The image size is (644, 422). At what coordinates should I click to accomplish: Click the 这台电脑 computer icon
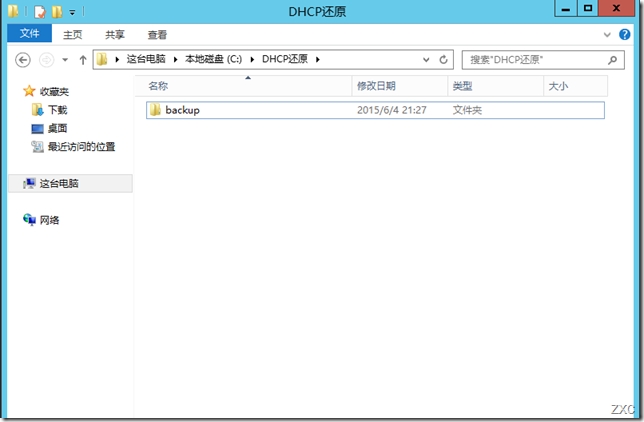[29, 183]
